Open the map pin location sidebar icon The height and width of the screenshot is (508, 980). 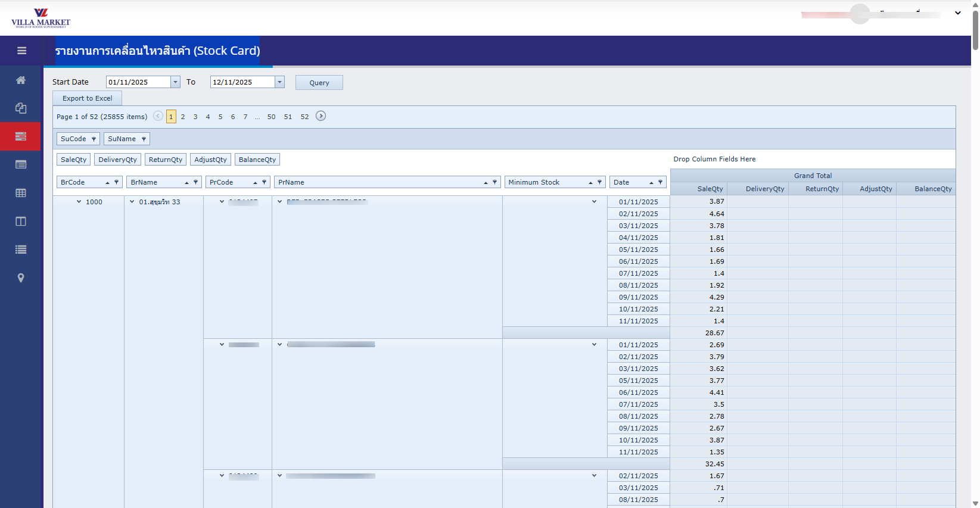tap(21, 278)
